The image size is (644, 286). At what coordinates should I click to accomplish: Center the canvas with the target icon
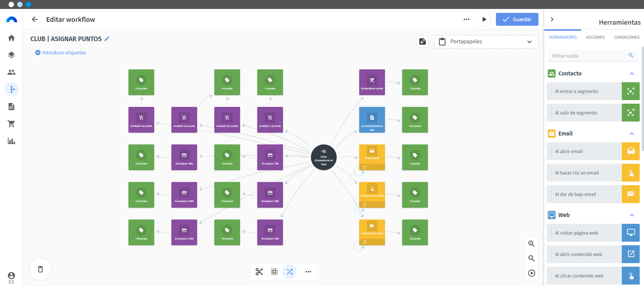[x=532, y=273]
